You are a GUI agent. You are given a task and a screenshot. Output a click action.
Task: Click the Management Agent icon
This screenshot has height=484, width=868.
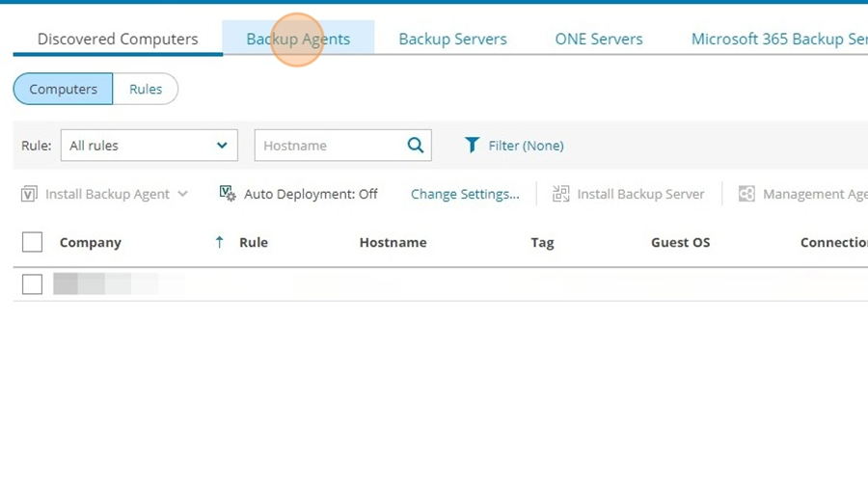pos(746,194)
